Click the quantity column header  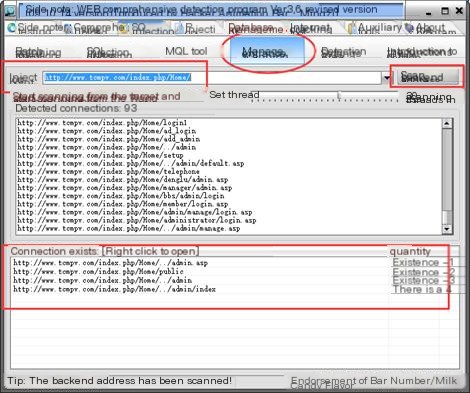tap(410, 251)
